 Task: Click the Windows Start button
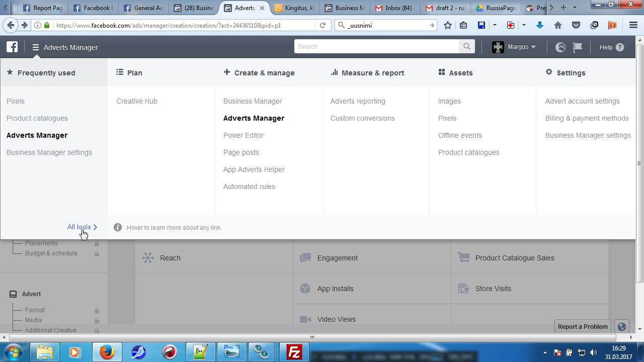(14, 352)
